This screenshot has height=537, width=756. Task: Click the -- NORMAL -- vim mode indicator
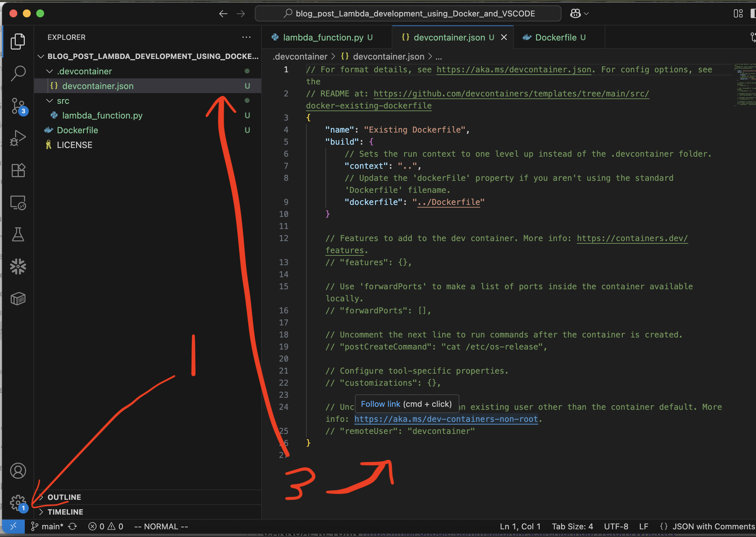click(161, 527)
